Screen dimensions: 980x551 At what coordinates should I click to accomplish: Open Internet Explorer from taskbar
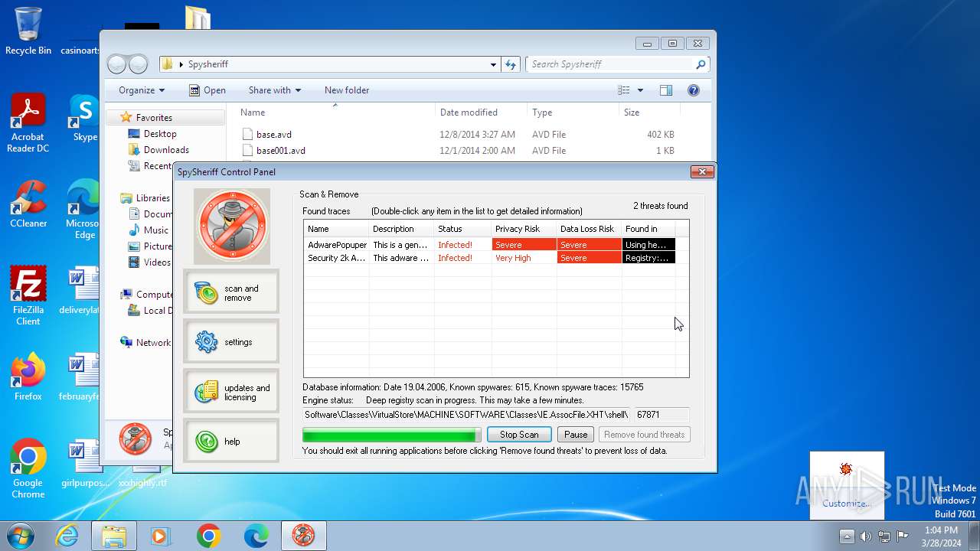click(x=67, y=536)
